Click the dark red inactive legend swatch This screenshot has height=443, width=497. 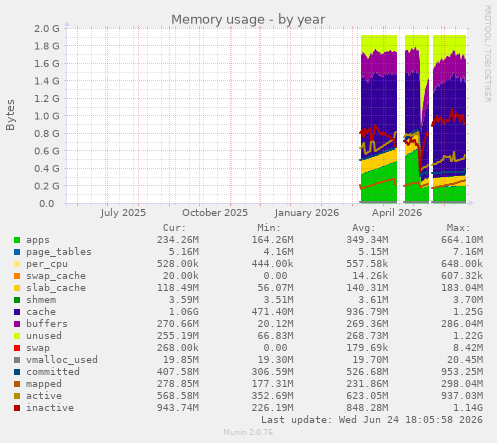(x=17, y=408)
